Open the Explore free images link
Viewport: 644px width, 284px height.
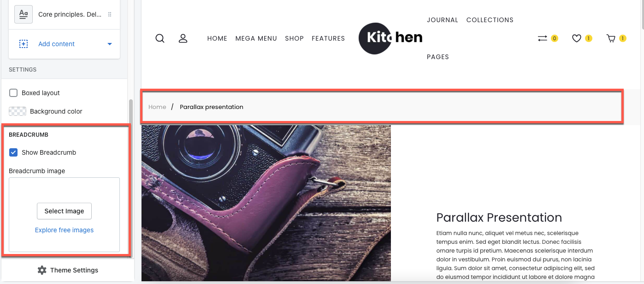[x=64, y=230]
